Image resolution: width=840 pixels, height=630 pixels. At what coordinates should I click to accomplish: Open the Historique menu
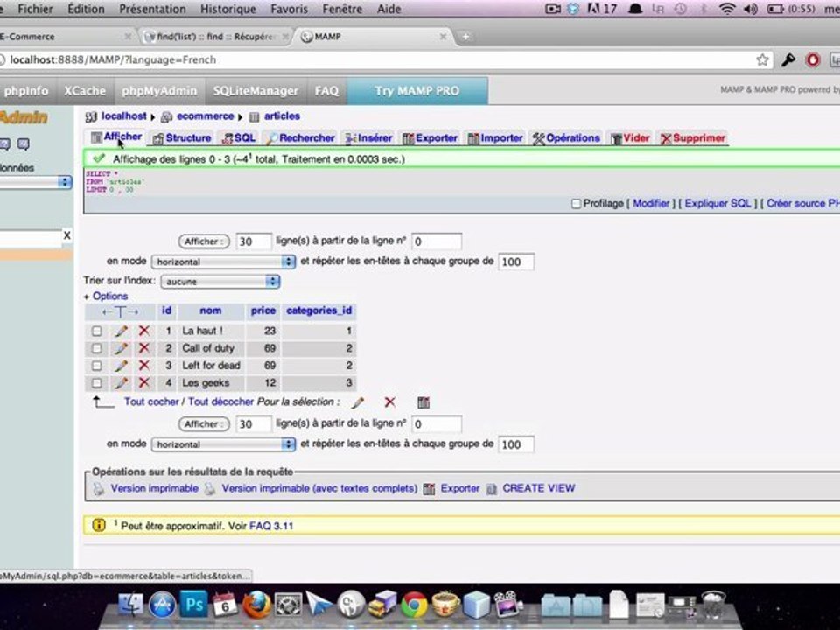point(227,9)
